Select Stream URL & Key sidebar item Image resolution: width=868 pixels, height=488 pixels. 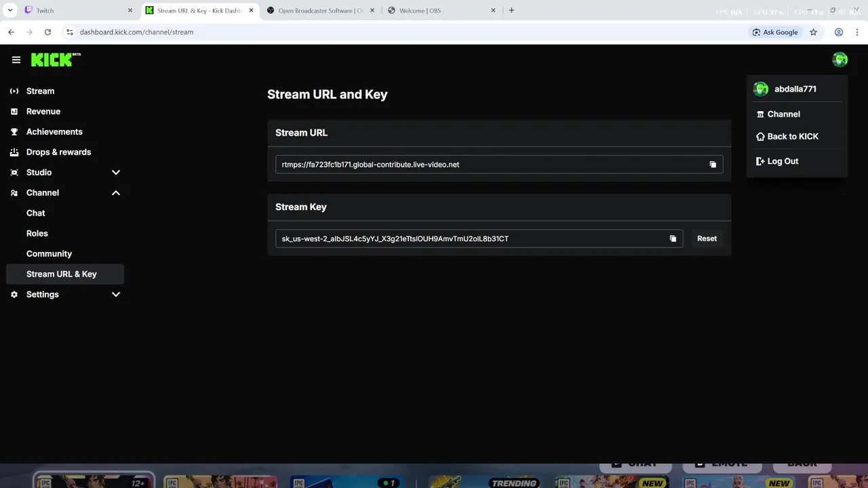pos(64,274)
